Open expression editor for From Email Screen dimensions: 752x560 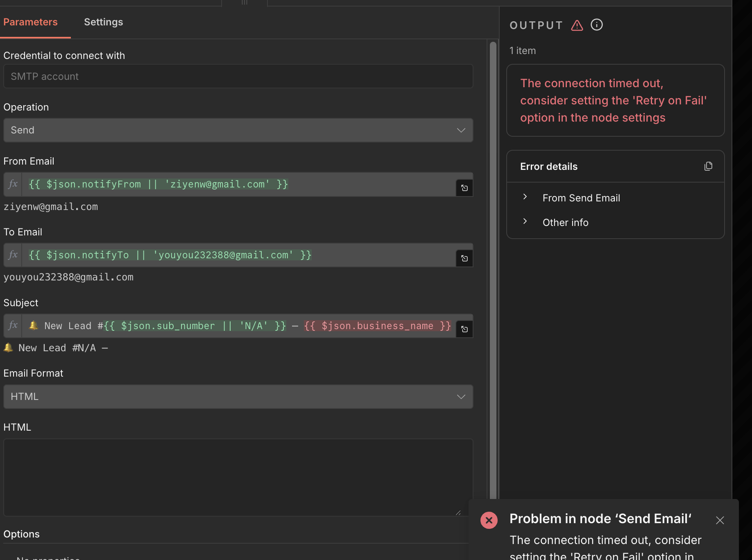coord(464,188)
